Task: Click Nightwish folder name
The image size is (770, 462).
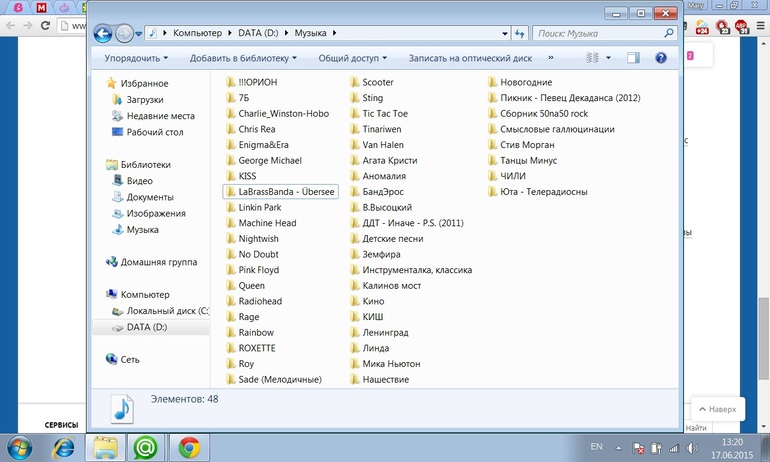Action: pos(258,239)
